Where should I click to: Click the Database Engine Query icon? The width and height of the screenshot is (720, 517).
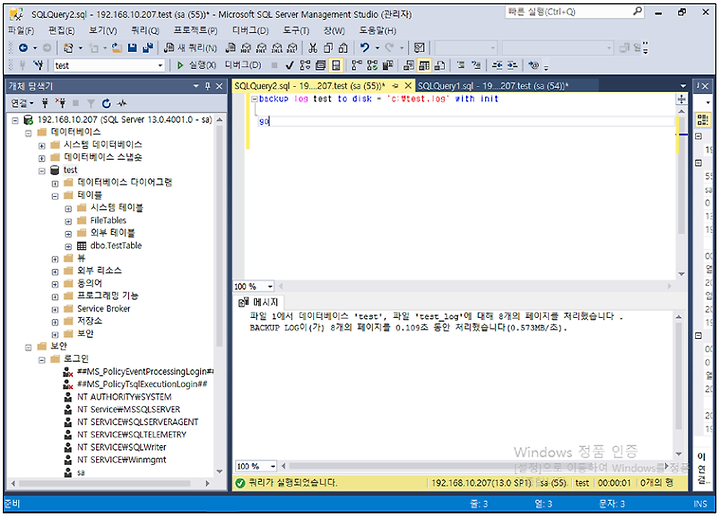coord(231,48)
